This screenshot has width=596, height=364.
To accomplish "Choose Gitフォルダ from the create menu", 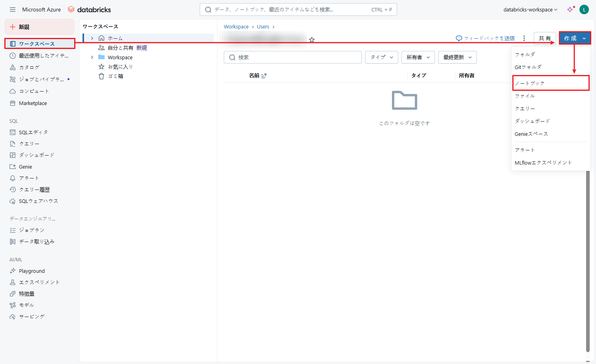I will tap(551, 67).
